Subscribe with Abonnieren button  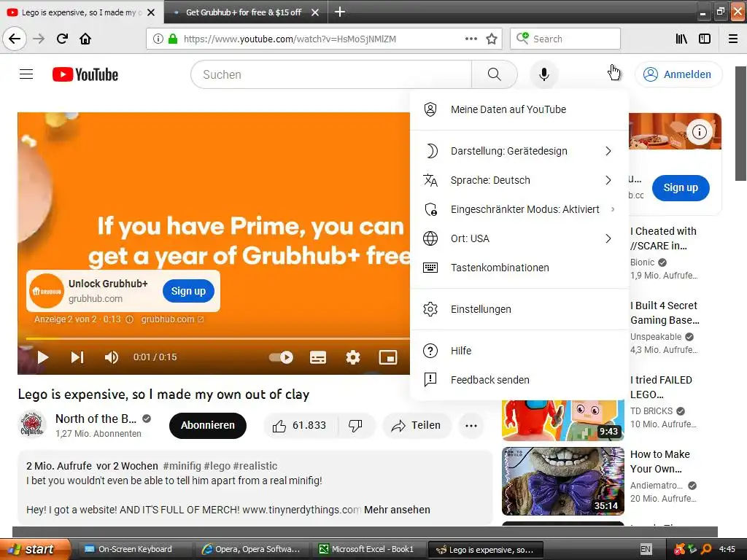pyautogui.click(x=208, y=425)
